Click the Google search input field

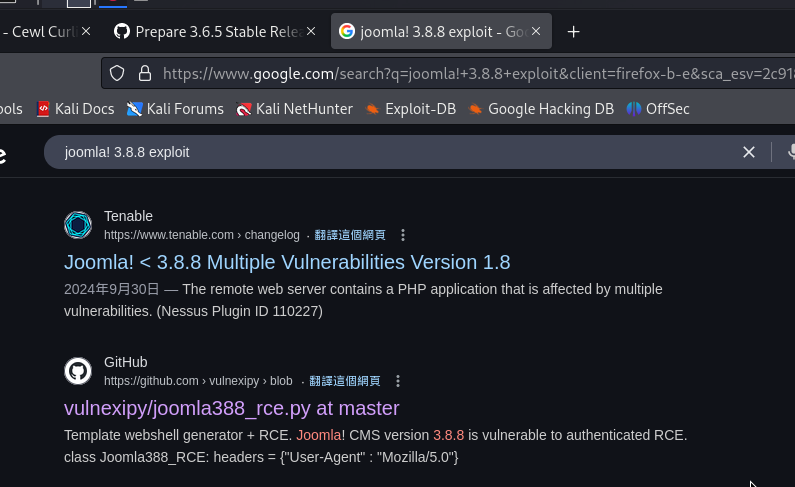390,152
